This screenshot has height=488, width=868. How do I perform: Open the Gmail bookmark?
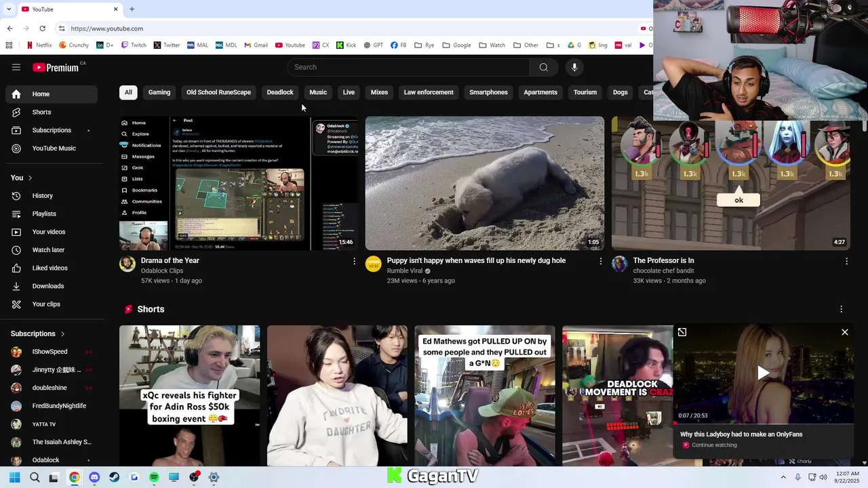click(256, 45)
